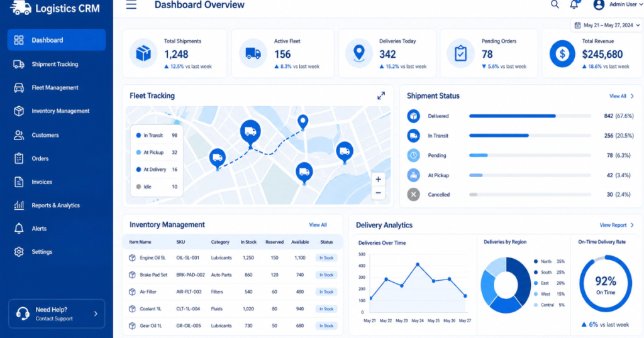Click the Admin User avatar icon
Image resolution: width=644 pixels, height=338 pixels.
[x=599, y=4]
